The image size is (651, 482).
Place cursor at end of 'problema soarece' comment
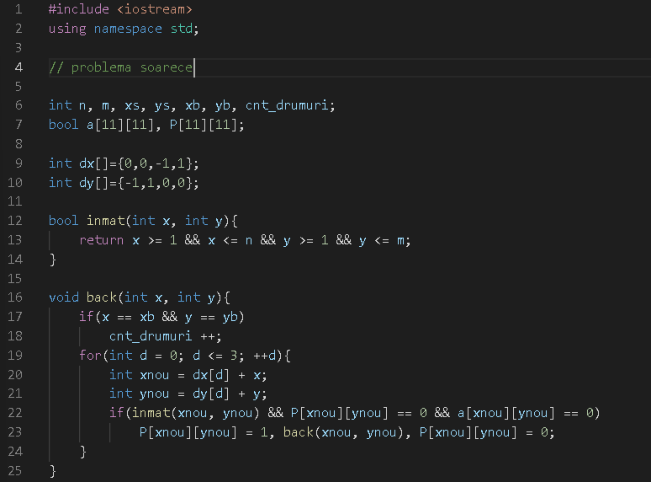tap(194, 67)
